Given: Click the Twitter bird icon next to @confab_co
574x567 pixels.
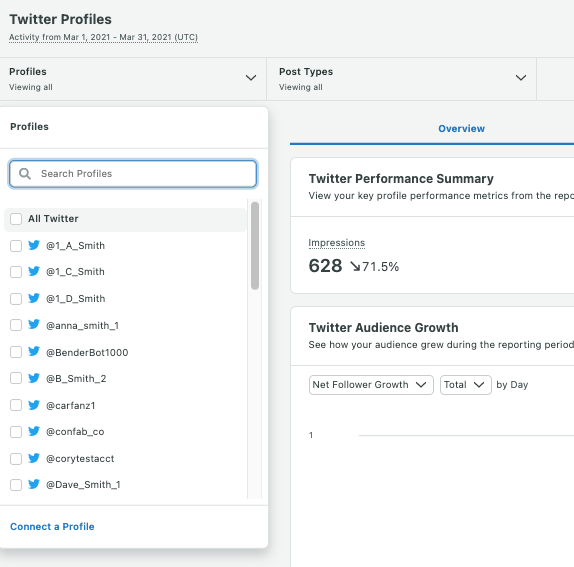Looking at the screenshot, I should pyautogui.click(x=34, y=431).
